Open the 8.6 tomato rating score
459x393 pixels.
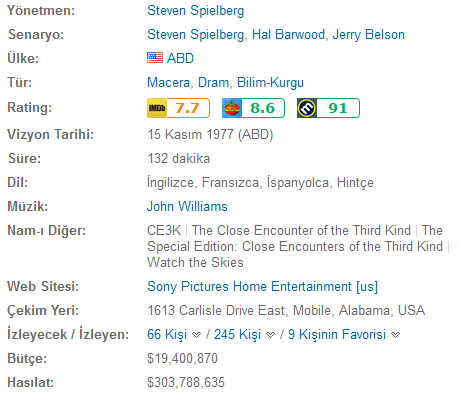(x=263, y=108)
